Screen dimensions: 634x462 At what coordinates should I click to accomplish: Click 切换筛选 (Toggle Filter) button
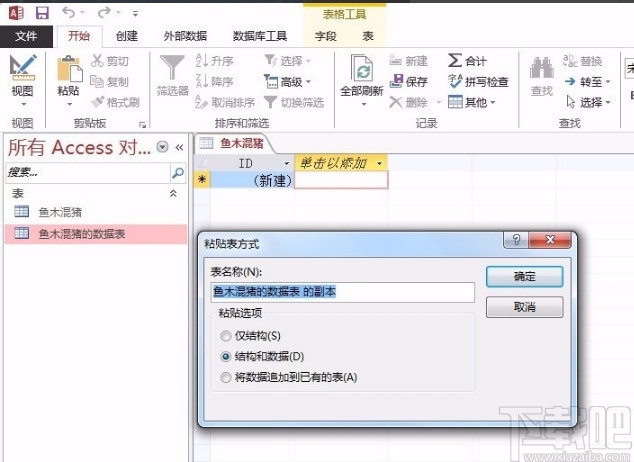pyautogui.click(x=294, y=102)
